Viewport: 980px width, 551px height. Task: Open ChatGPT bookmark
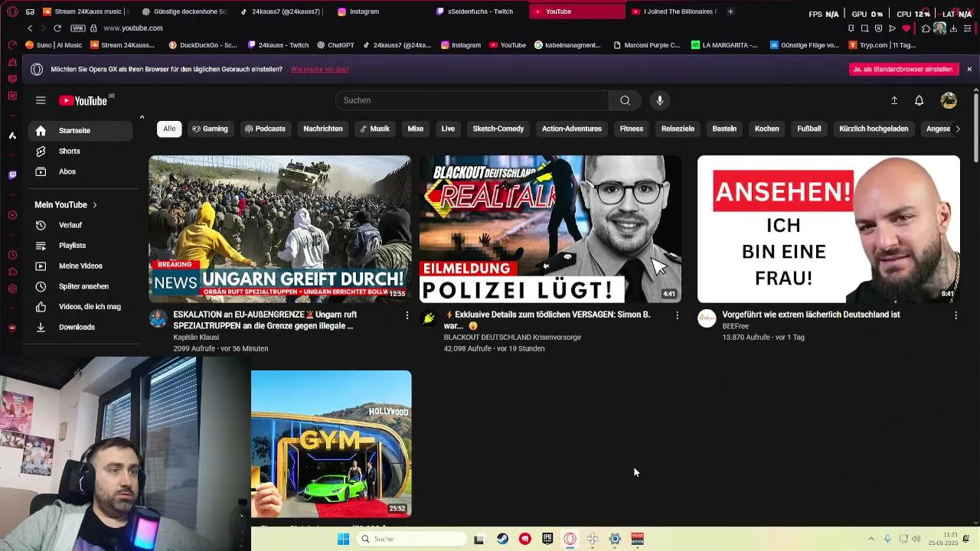(335, 45)
